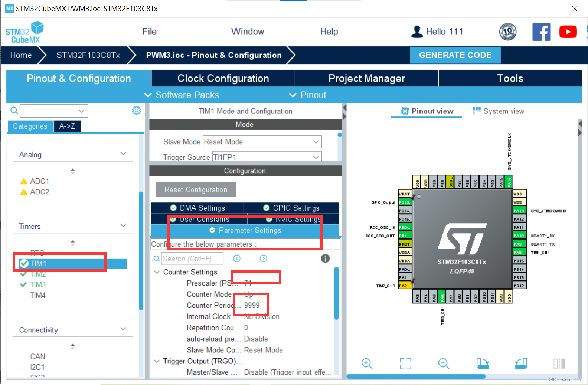
Task: Select ADC2 under Analog
Action: 39,192
